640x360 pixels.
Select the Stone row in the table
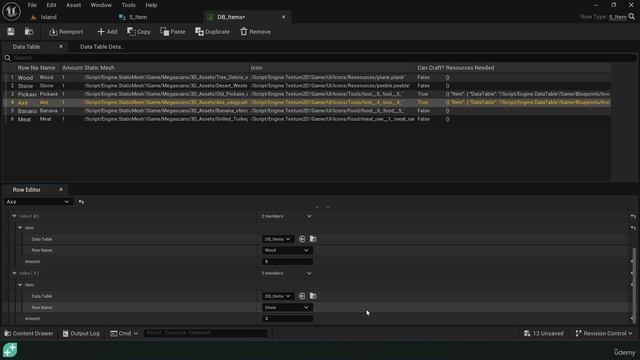click(307, 86)
